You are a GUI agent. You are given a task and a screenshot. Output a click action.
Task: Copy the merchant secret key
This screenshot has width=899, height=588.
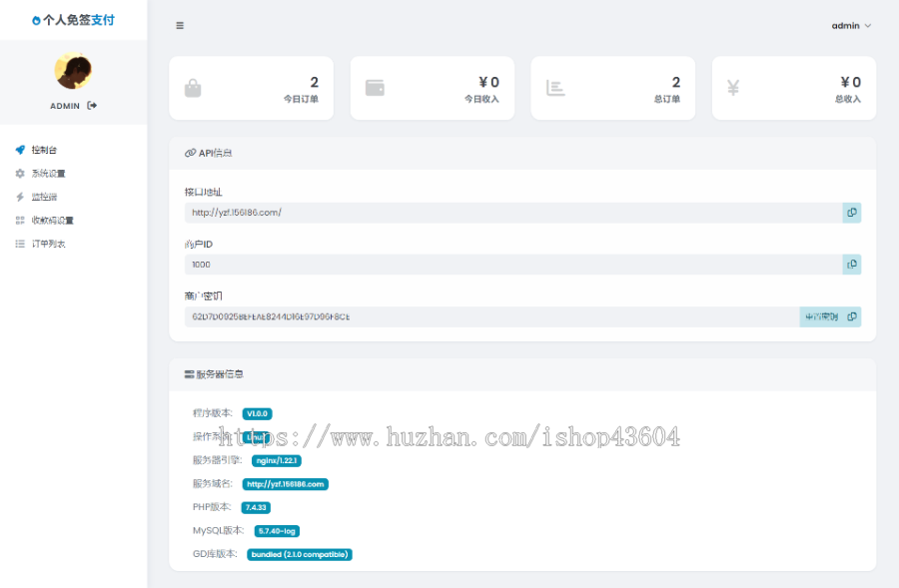[x=852, y=316]
